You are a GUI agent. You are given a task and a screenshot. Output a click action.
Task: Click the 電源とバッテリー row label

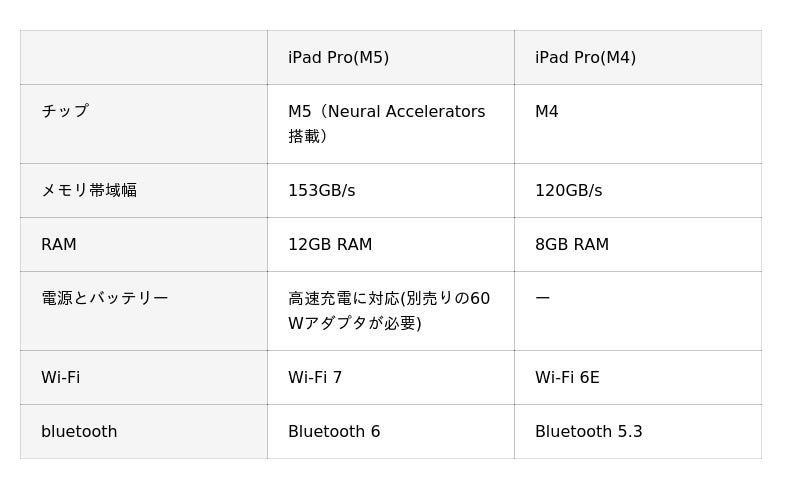[x=105, y=298]
